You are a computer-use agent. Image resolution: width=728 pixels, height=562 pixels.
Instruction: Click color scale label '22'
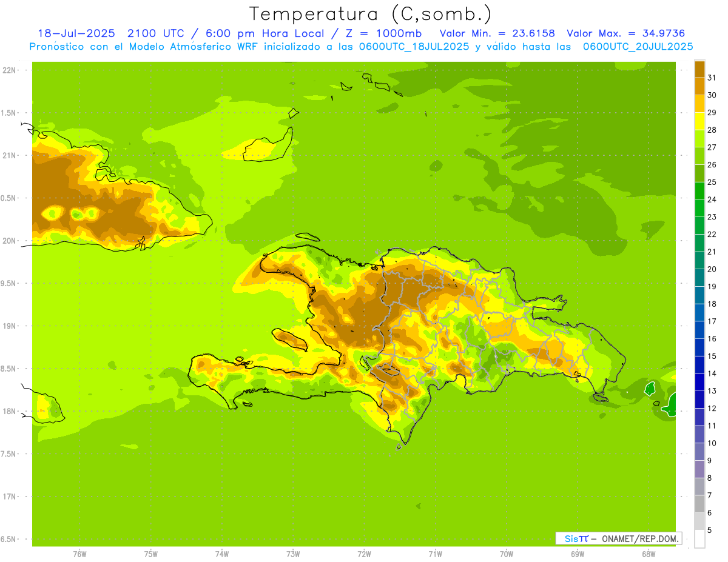(712, 234)
